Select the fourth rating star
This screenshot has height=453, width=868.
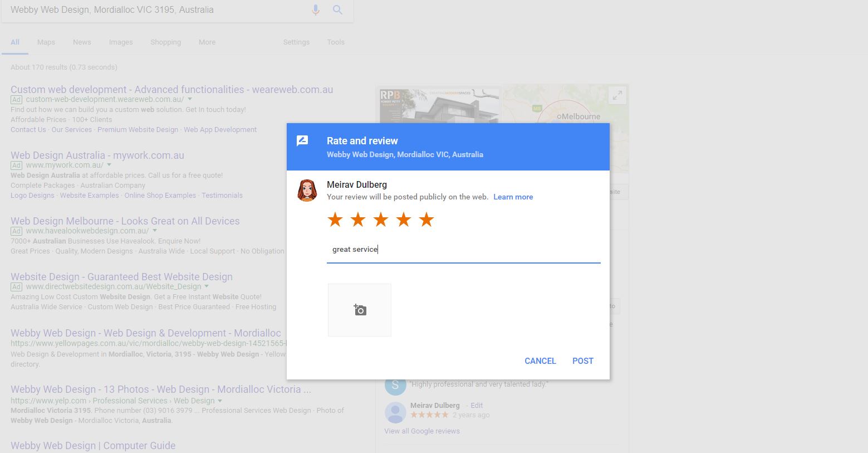(x=404, y=220)
